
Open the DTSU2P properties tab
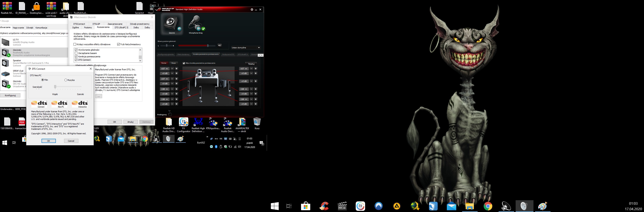tap(96, 24)
